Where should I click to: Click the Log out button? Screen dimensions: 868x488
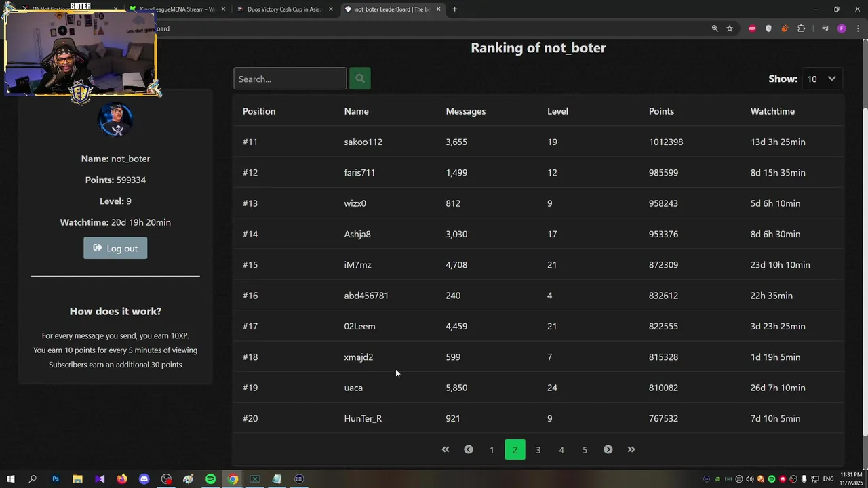[x=115, y=248]
